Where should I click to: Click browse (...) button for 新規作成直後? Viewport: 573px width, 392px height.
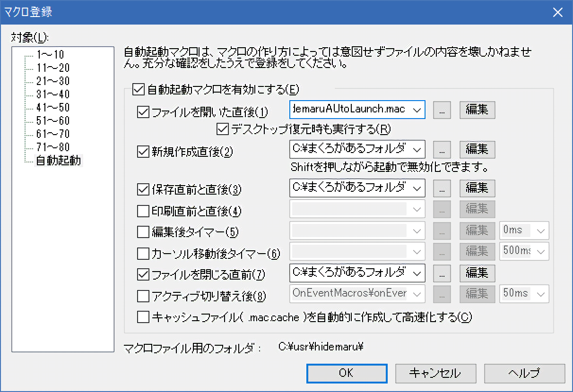[x=442, y=150]
